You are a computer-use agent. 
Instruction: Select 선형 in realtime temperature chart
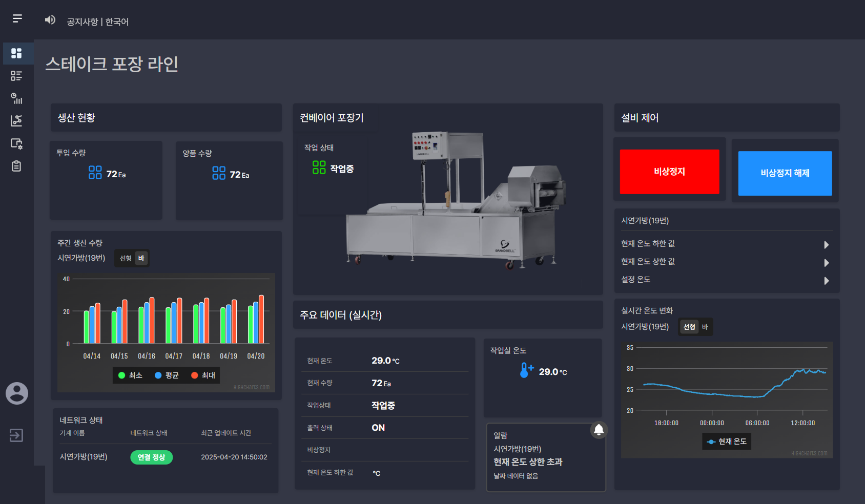[x=689, y=327]
